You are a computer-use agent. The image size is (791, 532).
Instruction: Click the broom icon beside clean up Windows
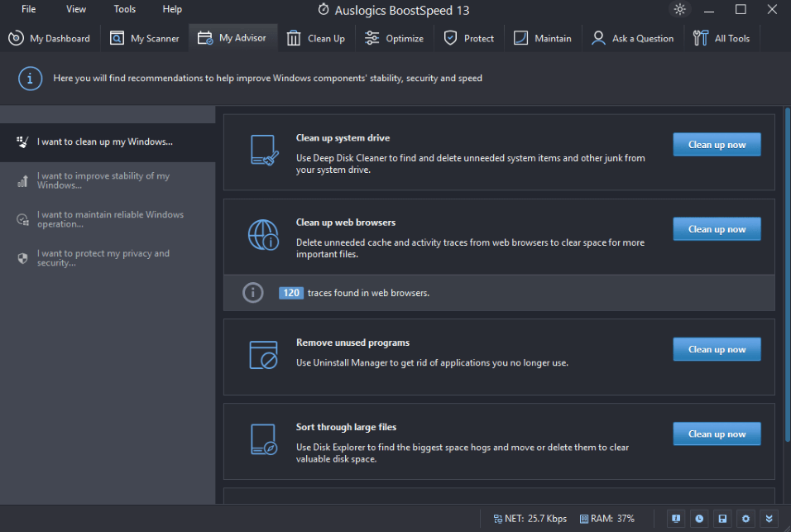tap(22, 142)
